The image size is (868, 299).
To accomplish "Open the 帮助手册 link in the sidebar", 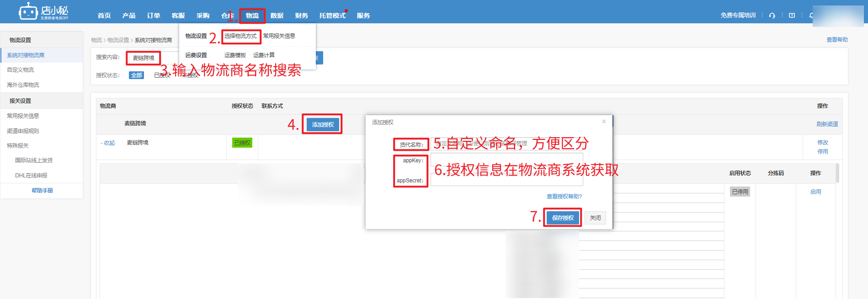I will coord(42,191).
